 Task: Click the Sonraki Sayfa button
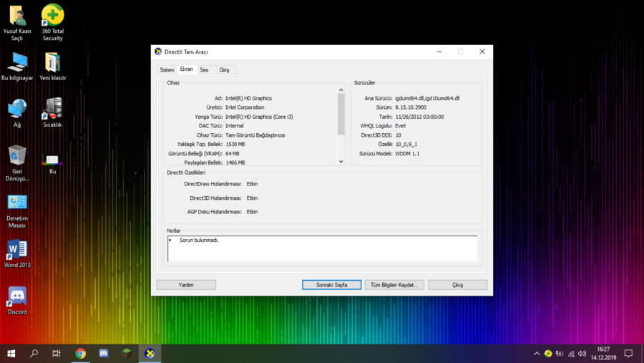pyautogui.click(x=331, y=285)
